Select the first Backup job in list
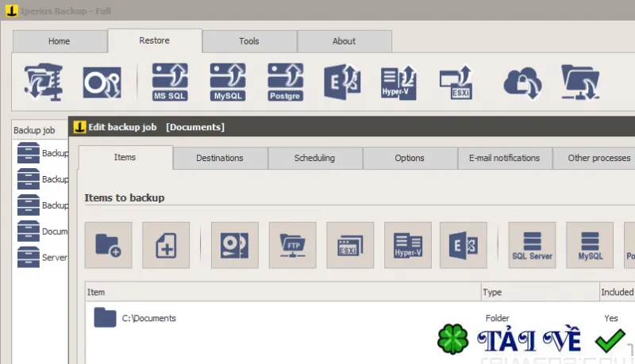Screen dimensions: 635x364 [42, 153]
